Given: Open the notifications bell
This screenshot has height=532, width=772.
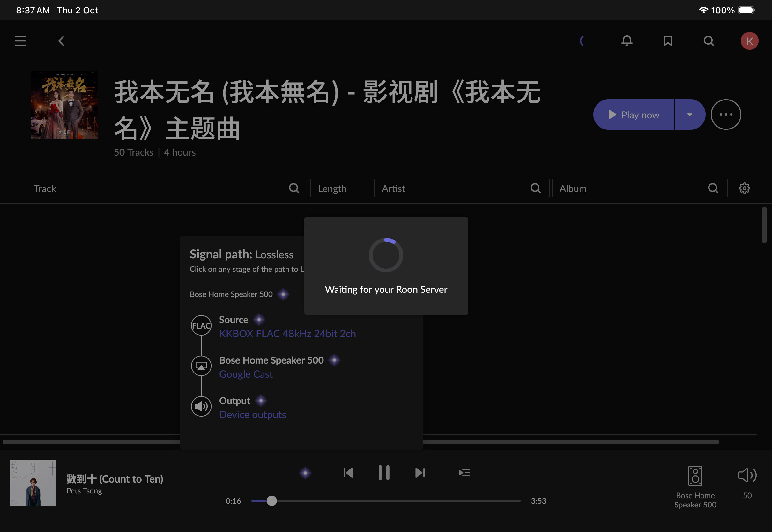Looking at the screenshot, I should click(627, 41).
